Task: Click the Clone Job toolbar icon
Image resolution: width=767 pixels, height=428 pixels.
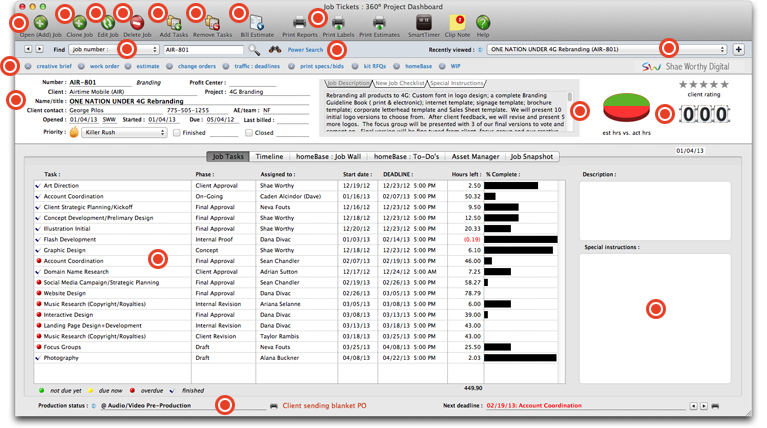Action: point(79,21)
